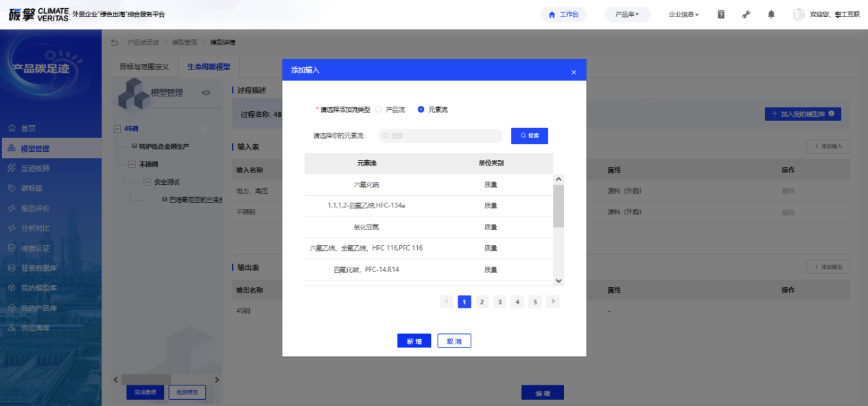Collapse the 45钢 tree node
The image size is (868, 406).
tap(117, 128)
